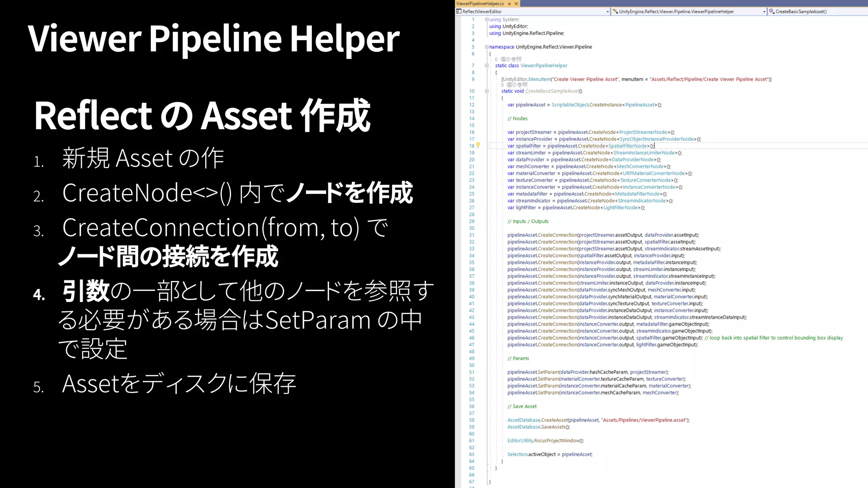Click the 'var pipelineAsset' CreateInstance line

(584, 105)
